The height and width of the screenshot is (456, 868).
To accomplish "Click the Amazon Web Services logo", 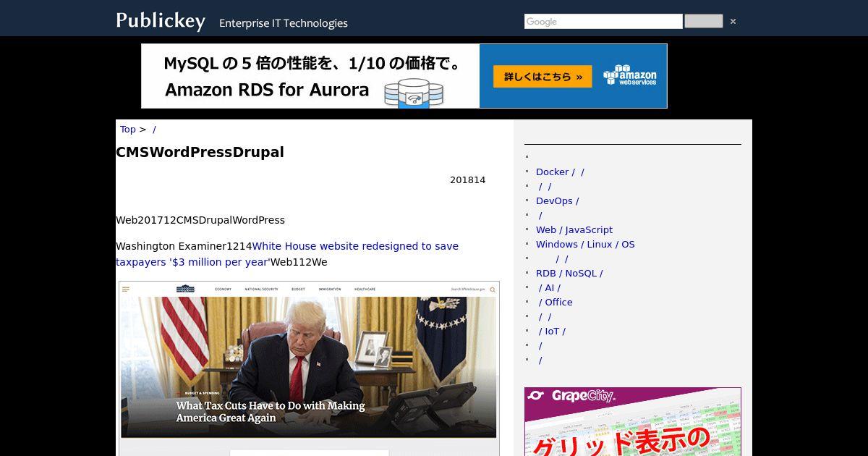I will click(630, 75).
